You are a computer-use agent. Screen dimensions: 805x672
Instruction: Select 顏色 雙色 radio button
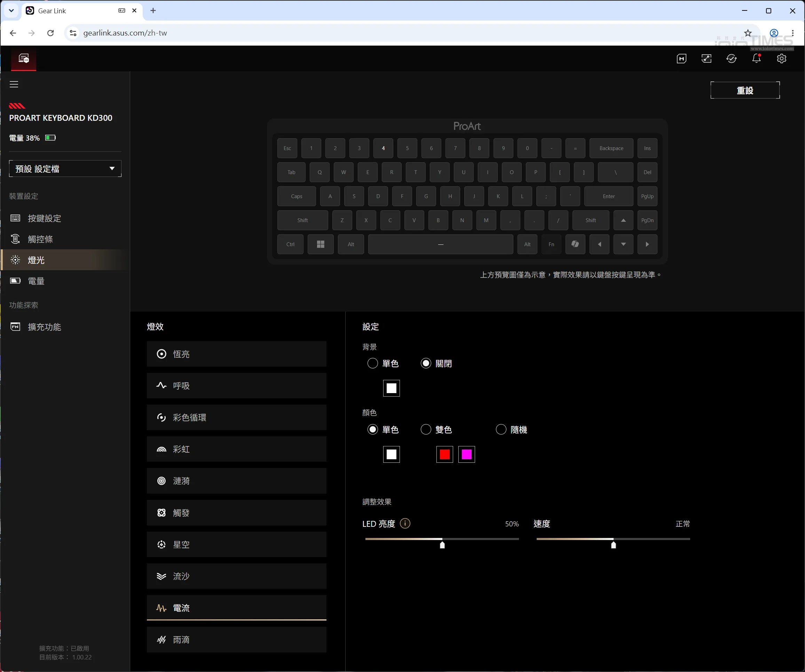pyautogui.click(x=426, y=430)
